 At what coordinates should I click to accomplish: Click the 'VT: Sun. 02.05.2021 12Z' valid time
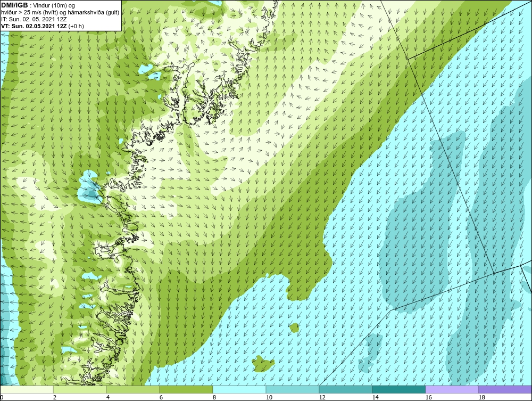click(x=34, y=26)
